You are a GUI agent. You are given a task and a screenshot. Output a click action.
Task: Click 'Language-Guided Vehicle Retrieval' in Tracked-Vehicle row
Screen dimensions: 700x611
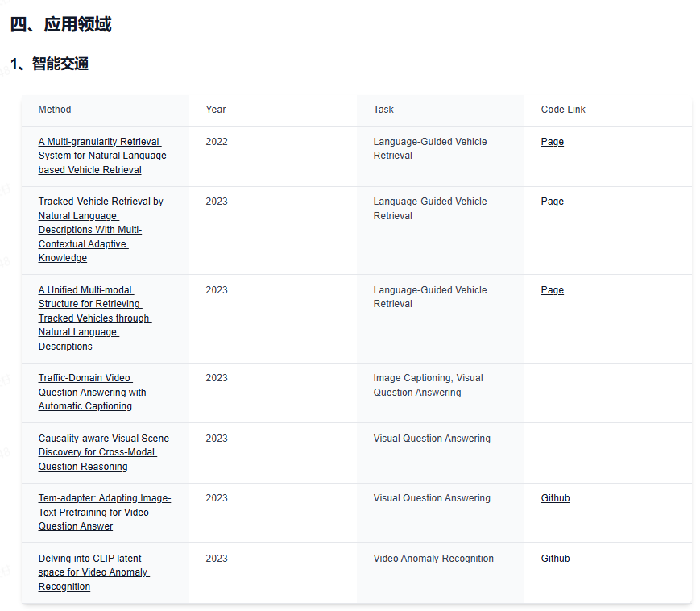[430, 209]
